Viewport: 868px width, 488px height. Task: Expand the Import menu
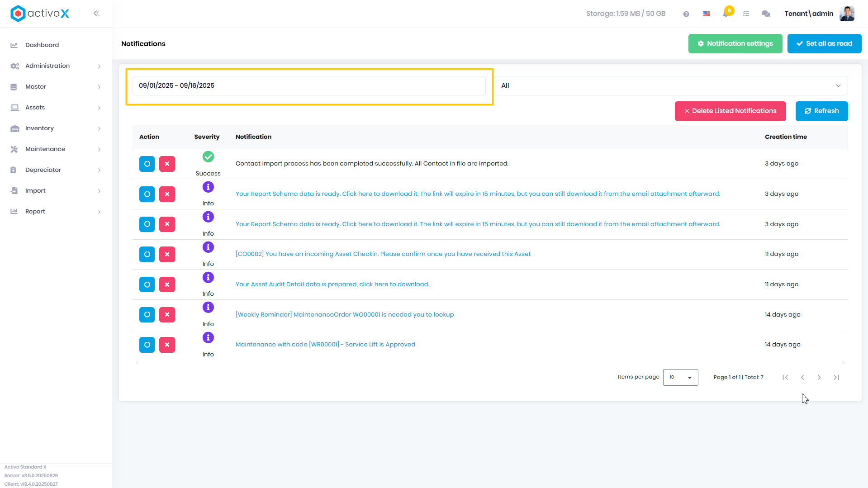click(x=56, y=190)
